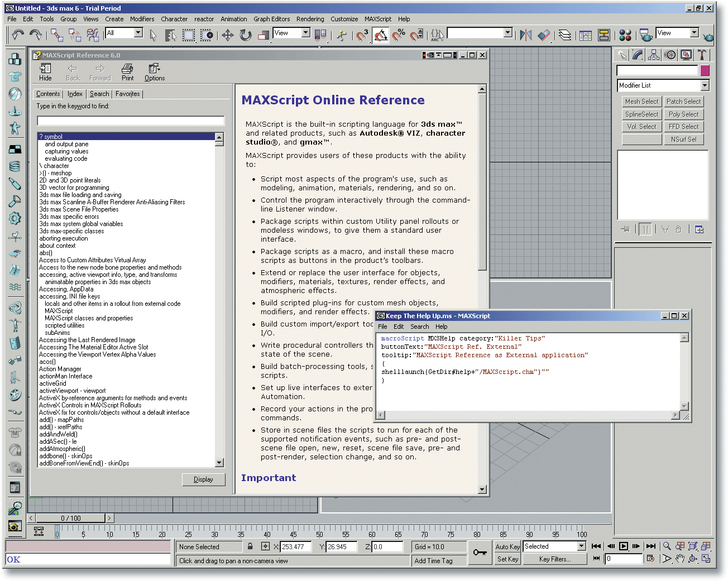The height and width of the screenshot is (581, 728).
Task: Open the Material Editor spheres icon
Action: click(625, 35)
